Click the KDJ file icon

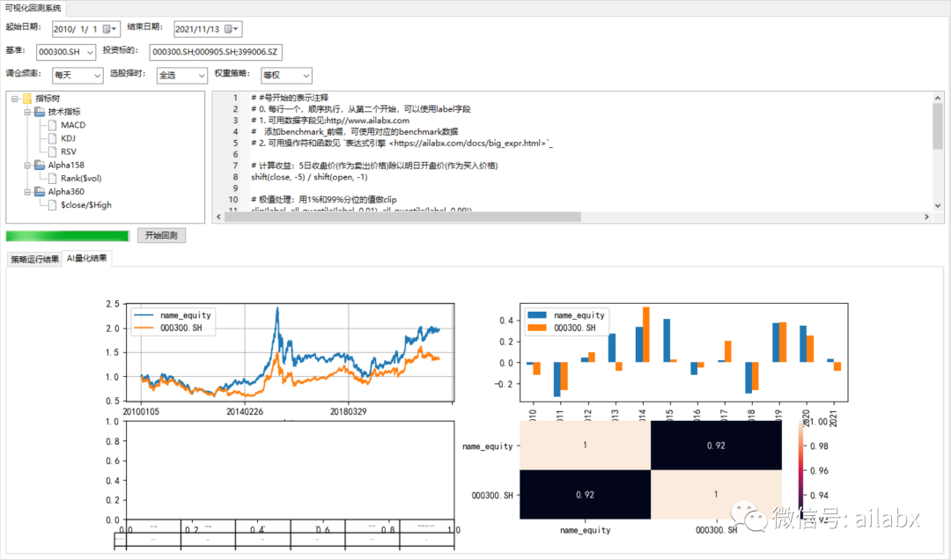(52, 138)
